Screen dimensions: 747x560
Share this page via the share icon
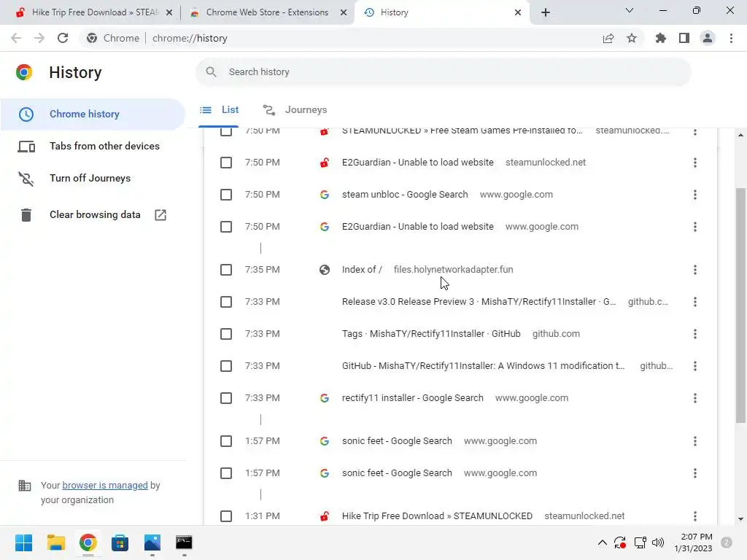click(x=608, y=38)
